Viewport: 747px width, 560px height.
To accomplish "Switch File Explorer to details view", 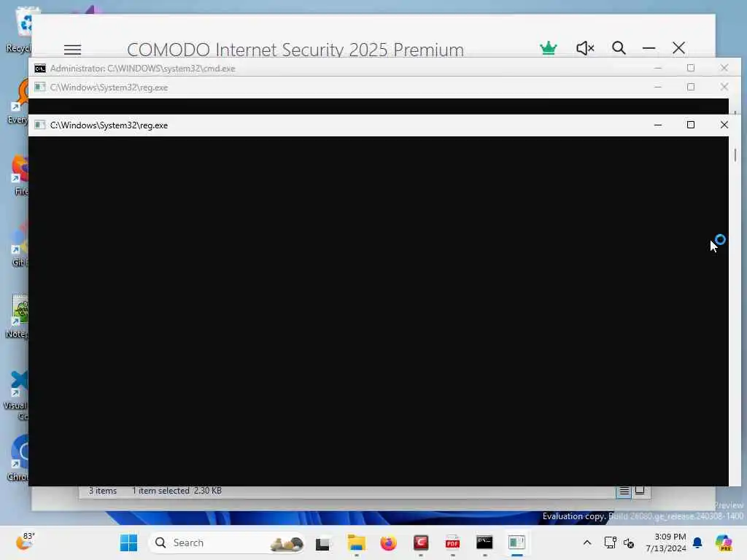I will (624, 491).
